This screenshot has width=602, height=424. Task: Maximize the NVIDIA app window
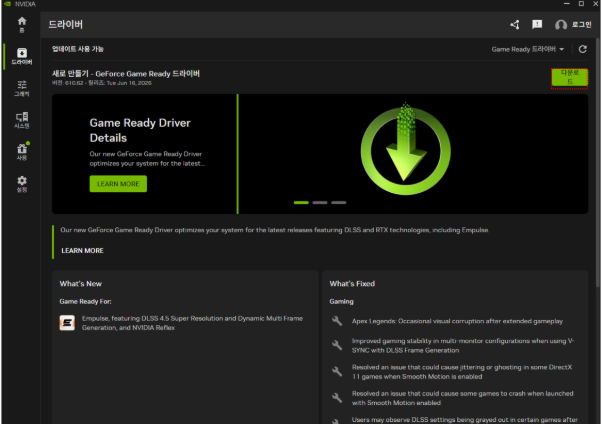coord(581,4)
